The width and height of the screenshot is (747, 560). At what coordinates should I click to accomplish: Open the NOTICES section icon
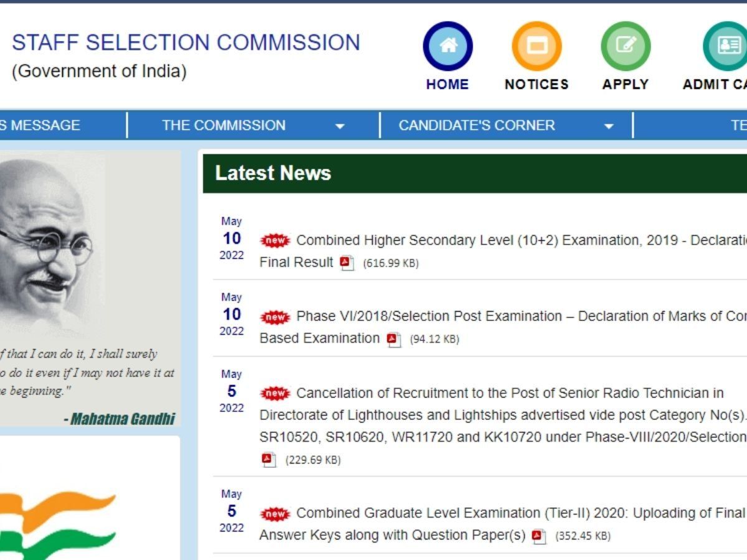click(537, 45)
